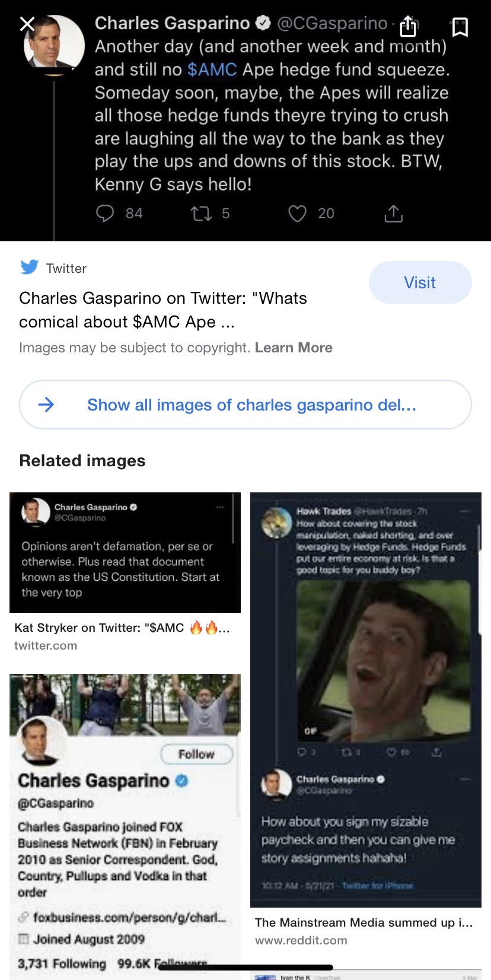Open the Learn More copyright link
The image size is (491, 980).
pyautogui.click(x=294, y=348)
